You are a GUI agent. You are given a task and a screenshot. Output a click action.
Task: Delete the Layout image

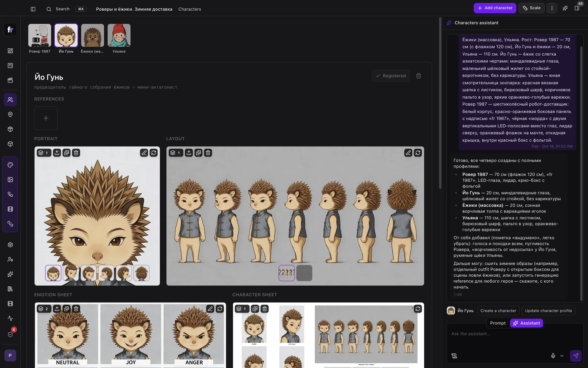coord(208,153)
